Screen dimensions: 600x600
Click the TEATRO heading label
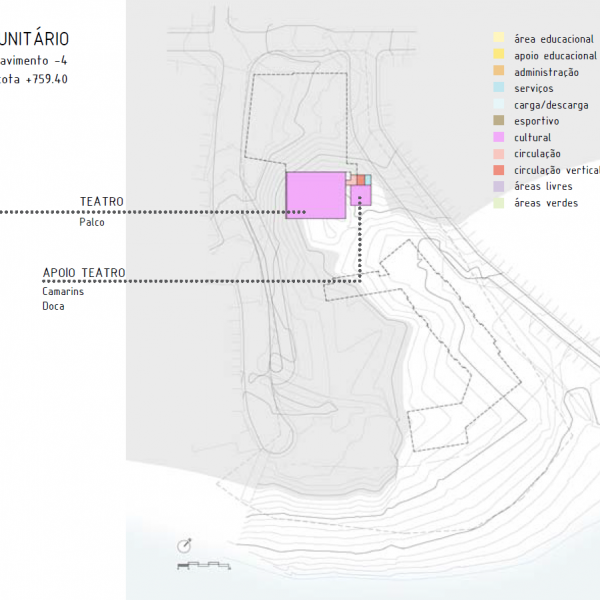tap(102, 202)
